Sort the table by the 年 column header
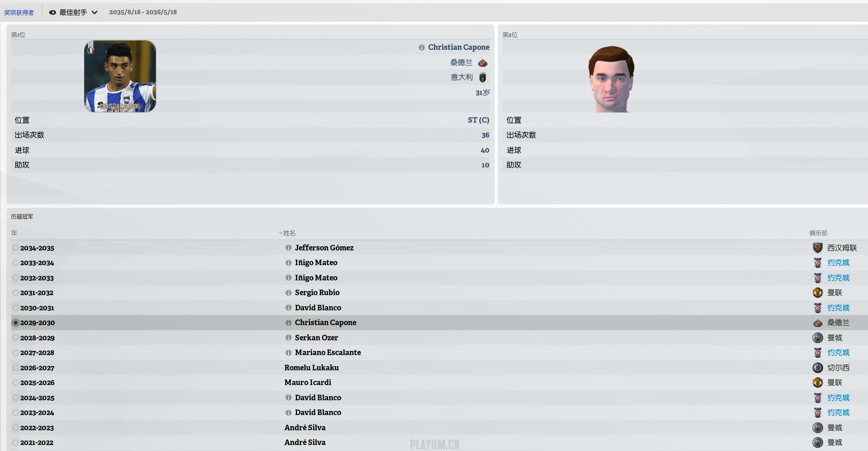The width and height of the screenshot is (868, 451). coord(14,233)
